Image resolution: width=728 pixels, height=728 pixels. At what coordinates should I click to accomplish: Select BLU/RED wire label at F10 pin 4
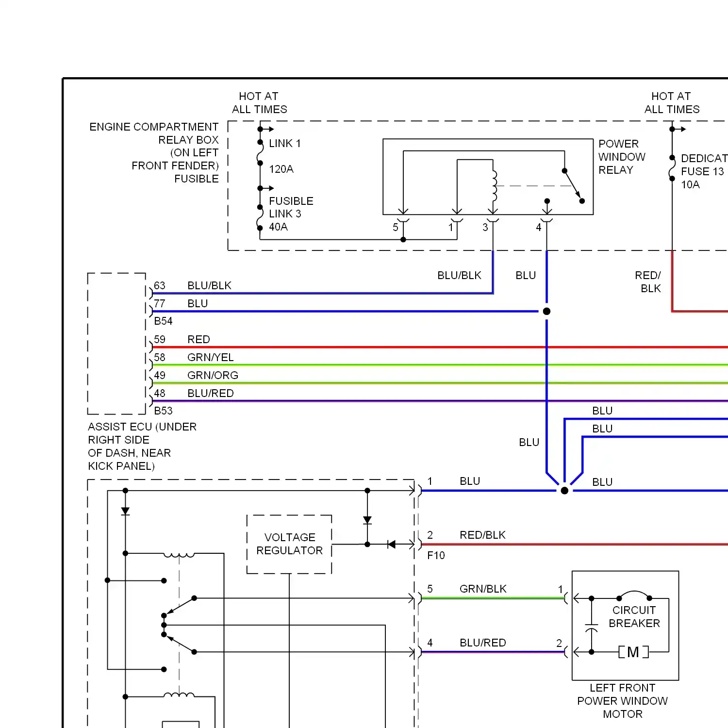(x=483, y=643)
